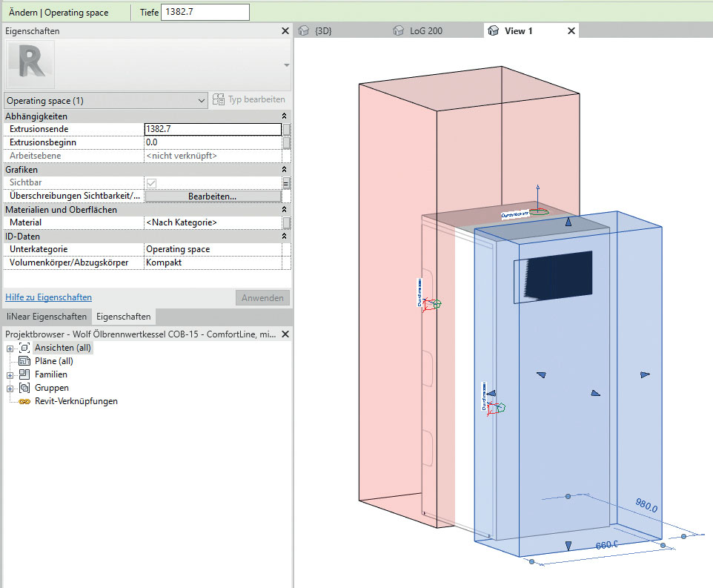713x588 pixels.
Task: Click the Familien families icon
Action: tap(24, 374)
